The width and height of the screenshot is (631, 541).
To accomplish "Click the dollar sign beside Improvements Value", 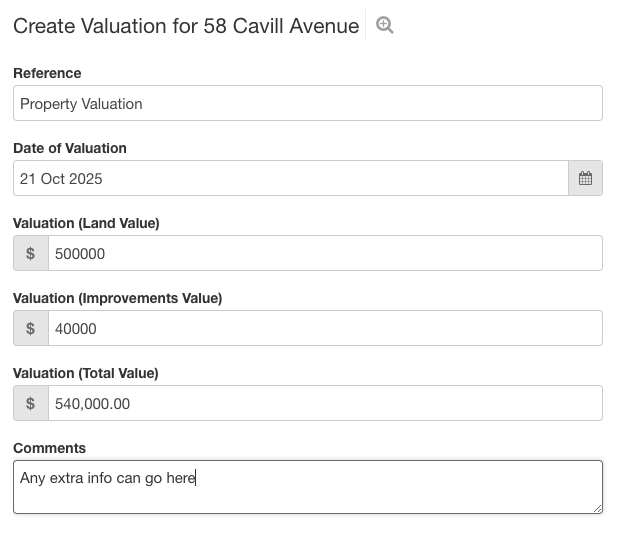I will [31, 329].
